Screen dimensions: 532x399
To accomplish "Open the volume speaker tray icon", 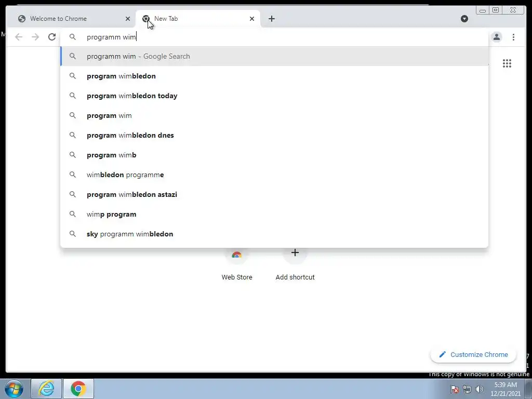I will [480, 389].
